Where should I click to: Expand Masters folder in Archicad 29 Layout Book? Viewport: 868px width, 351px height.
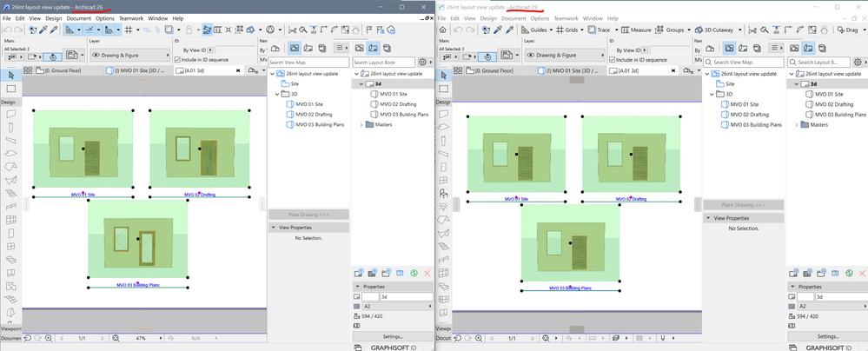(797, 124)
